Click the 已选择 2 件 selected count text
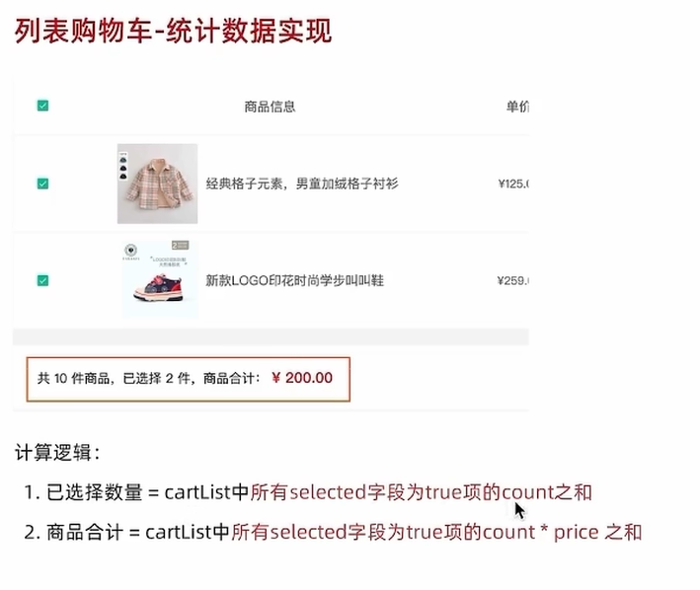 156,379
